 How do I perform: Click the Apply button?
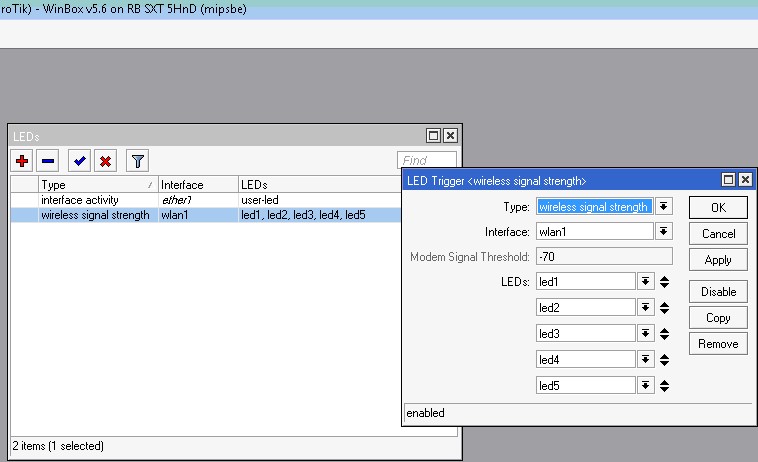pyautogui.click(x=718, y=260)
